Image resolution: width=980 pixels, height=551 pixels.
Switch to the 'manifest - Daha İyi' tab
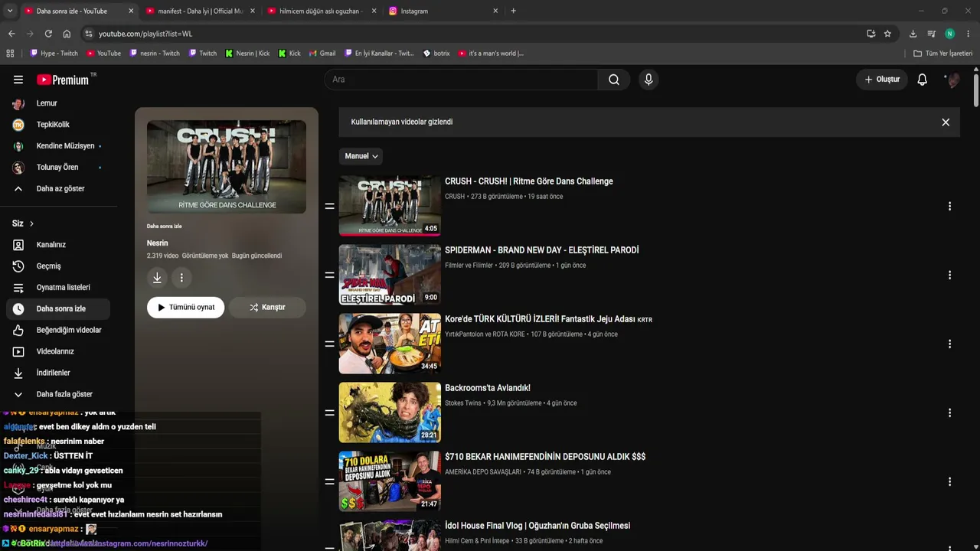coord(200,11)
